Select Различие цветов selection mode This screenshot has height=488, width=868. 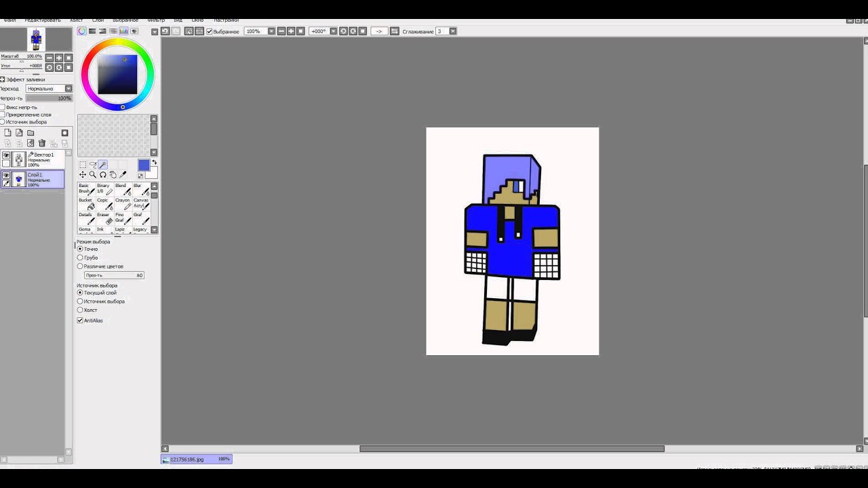click(x=80, y=266)
